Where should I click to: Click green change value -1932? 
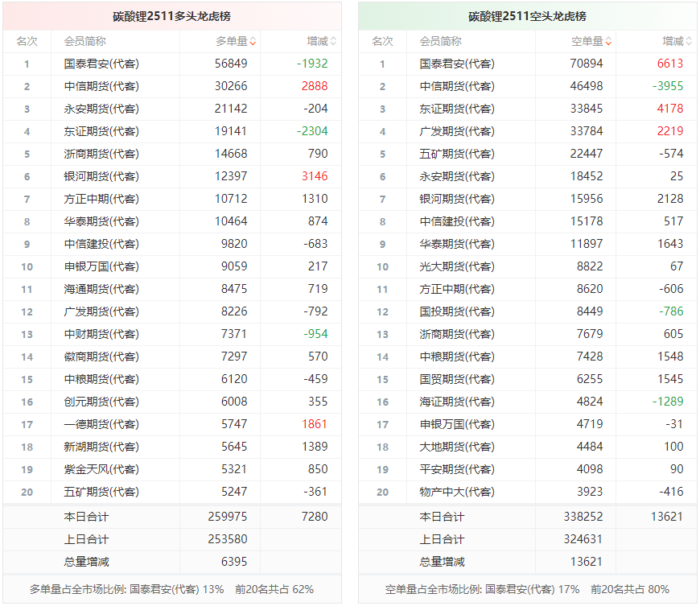point(312,64)
